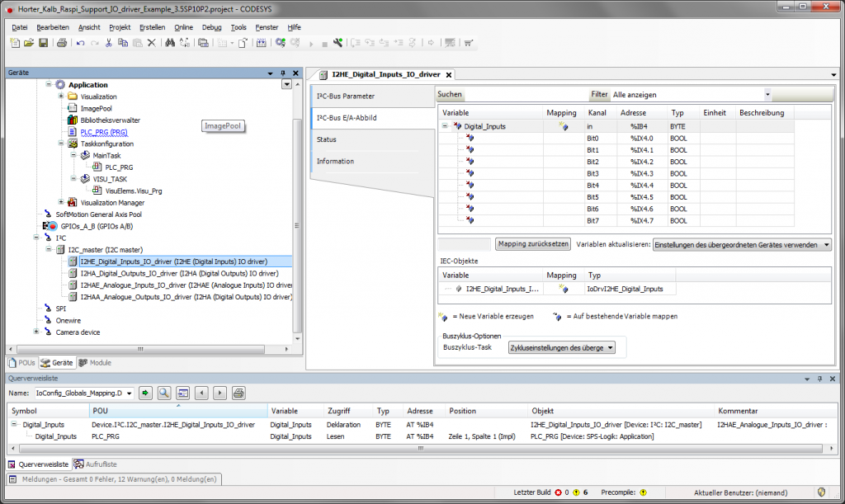Pin the Geräte panel with pushpin icon
Screen dimensions: 845x504
[282, 73]
